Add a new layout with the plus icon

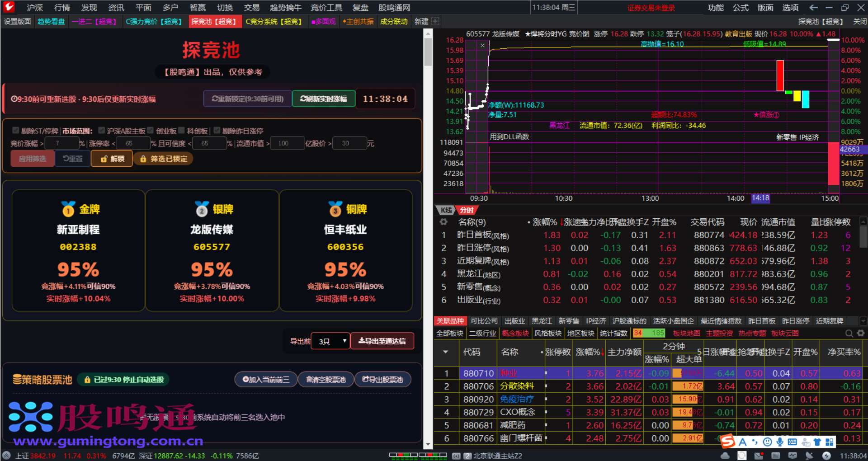435,21
